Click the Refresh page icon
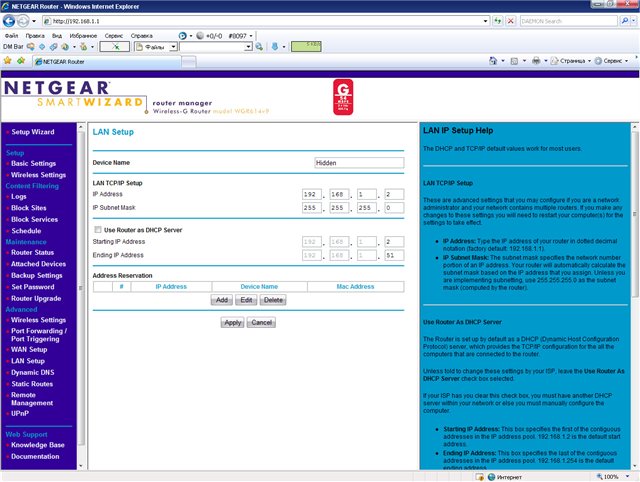Viewport: 640px width, 482px height. coord(498,21)
